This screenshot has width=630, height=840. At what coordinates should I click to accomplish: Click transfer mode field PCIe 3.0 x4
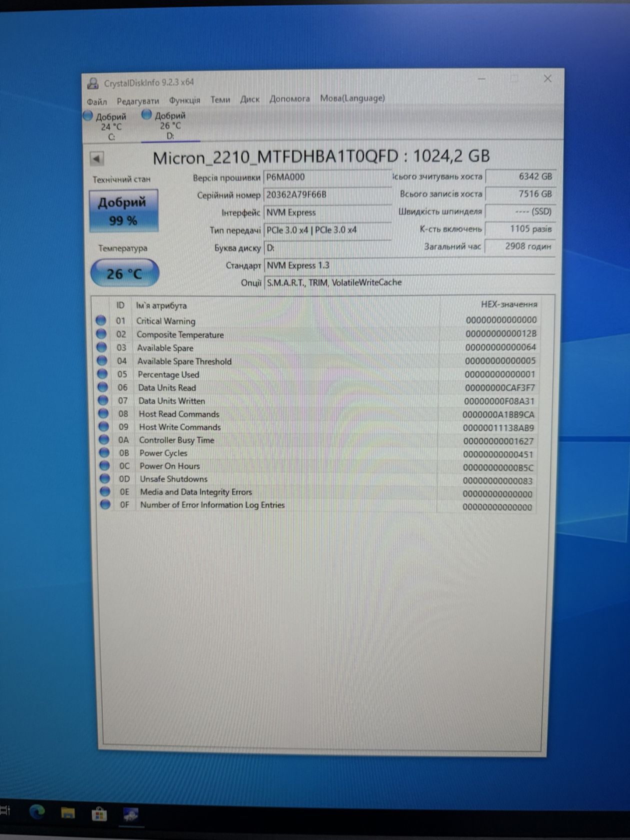click(327, 230)
